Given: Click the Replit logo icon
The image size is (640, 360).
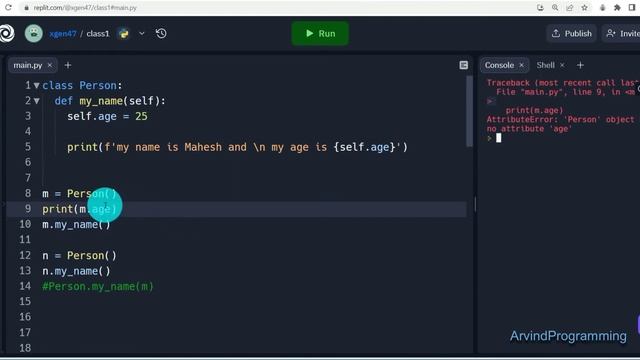Looking at the screenshot, I should click(x=7, y=33).
